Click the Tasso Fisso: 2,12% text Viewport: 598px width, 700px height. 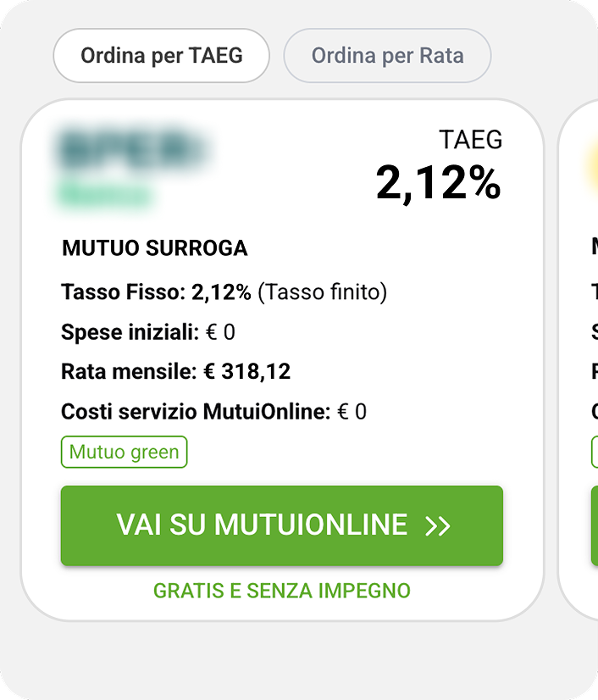tap(156, 293)
